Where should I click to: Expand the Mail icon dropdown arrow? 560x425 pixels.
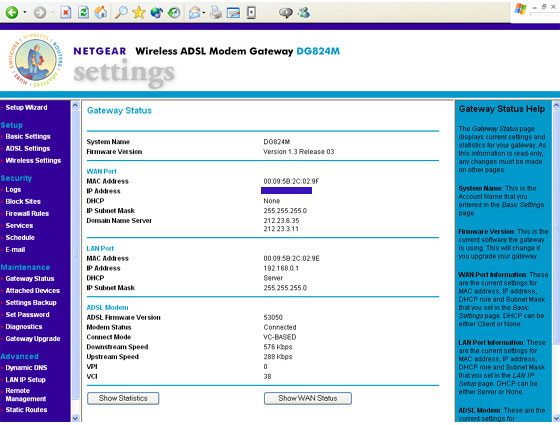204,13
